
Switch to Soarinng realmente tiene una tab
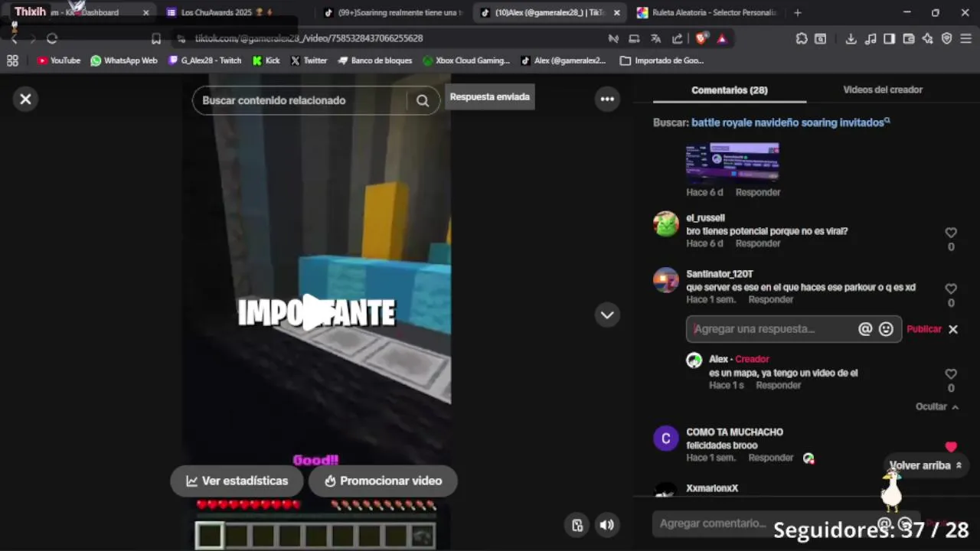(x=394, y=12)
